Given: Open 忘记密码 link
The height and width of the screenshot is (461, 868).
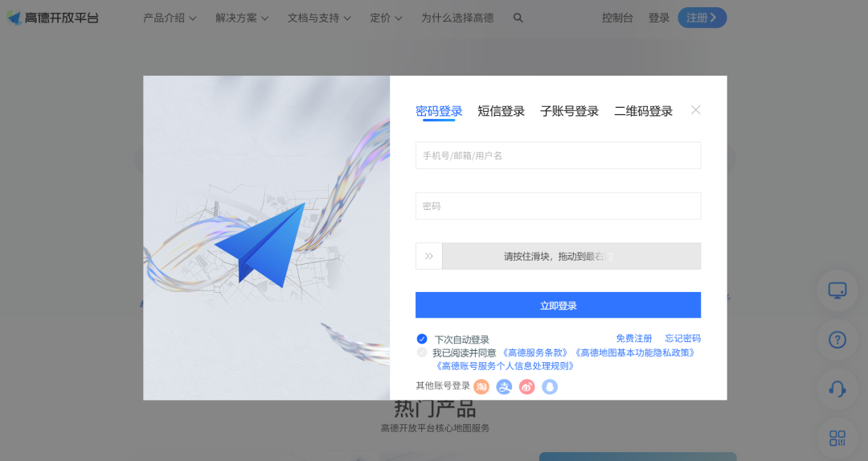Looking at the screenshot, I should (x=682, y=338).
